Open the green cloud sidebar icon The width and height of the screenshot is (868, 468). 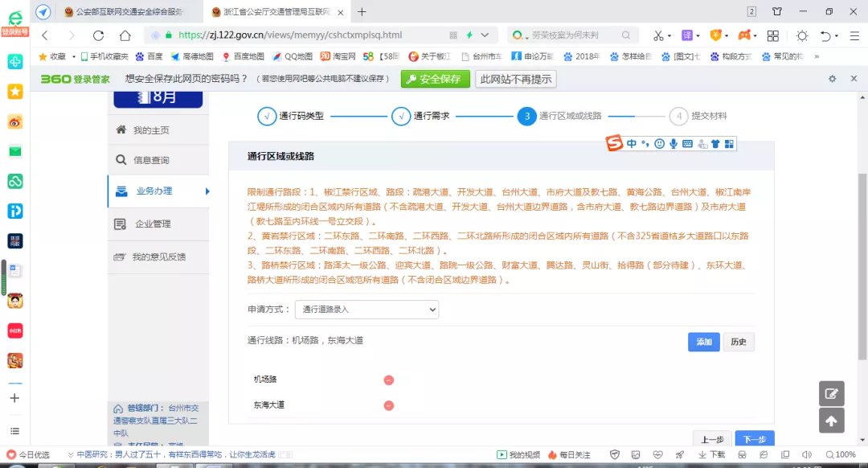[15, 181]
